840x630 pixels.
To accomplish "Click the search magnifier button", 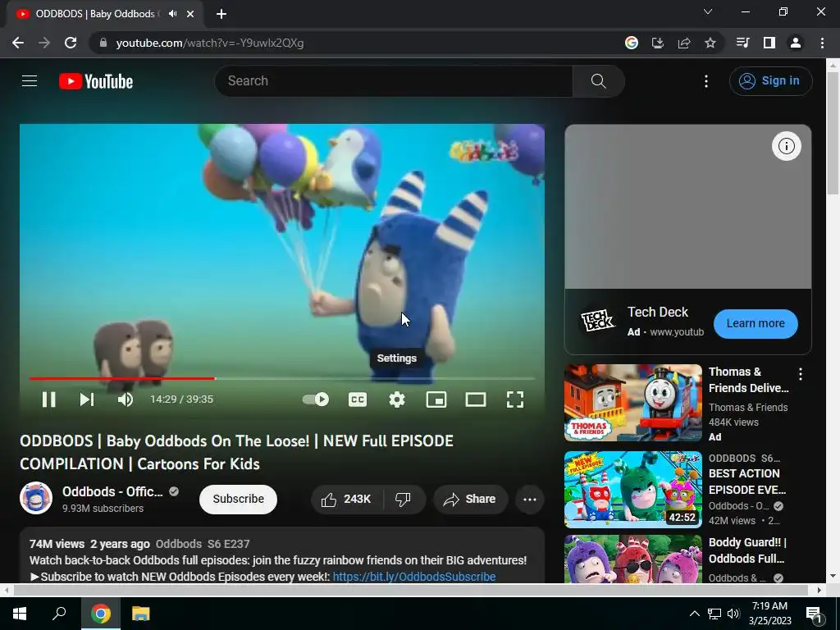I will click(x=598, y=81).
